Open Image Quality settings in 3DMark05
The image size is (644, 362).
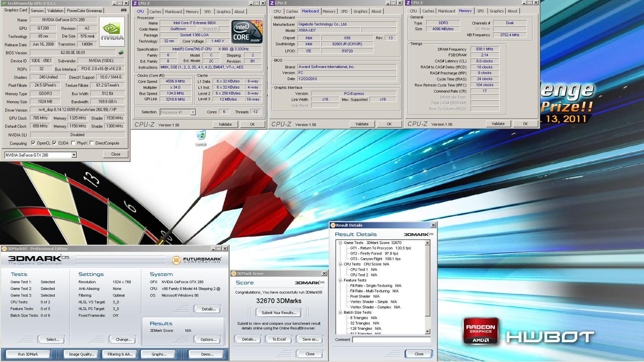pos(82,354)
